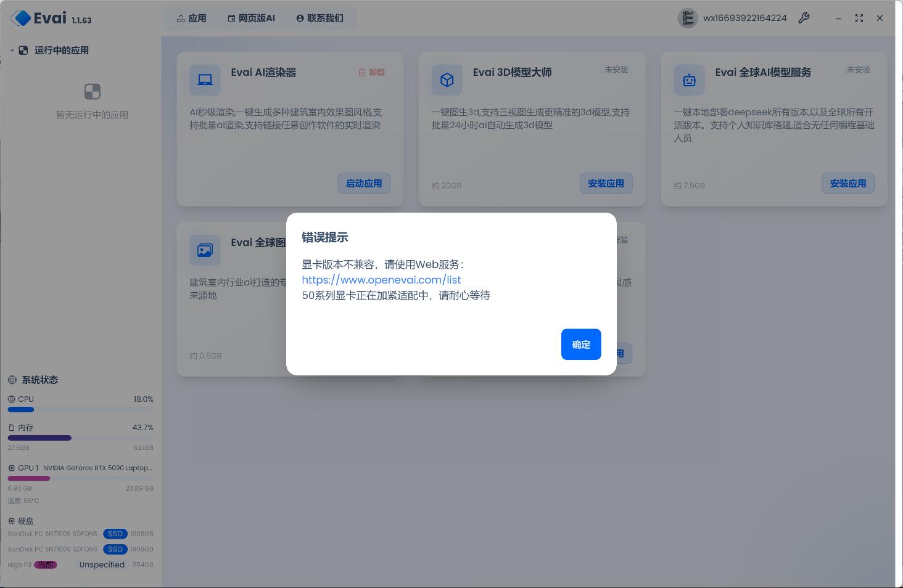Open the 网页版AI tab
The image size is (903, 588).
pyautogui.click(x=251, y=18)
